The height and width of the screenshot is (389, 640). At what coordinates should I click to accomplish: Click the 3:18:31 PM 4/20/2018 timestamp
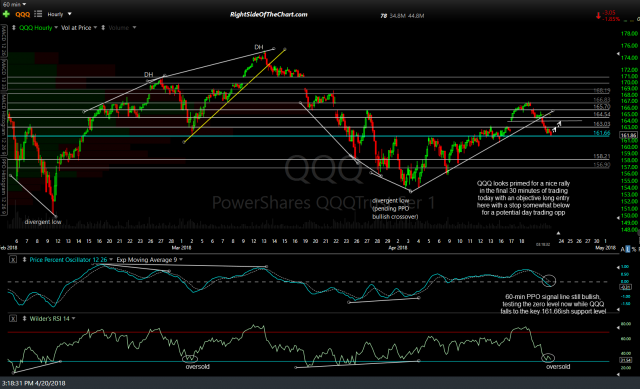pyautogui.click(x=33, y=383)
